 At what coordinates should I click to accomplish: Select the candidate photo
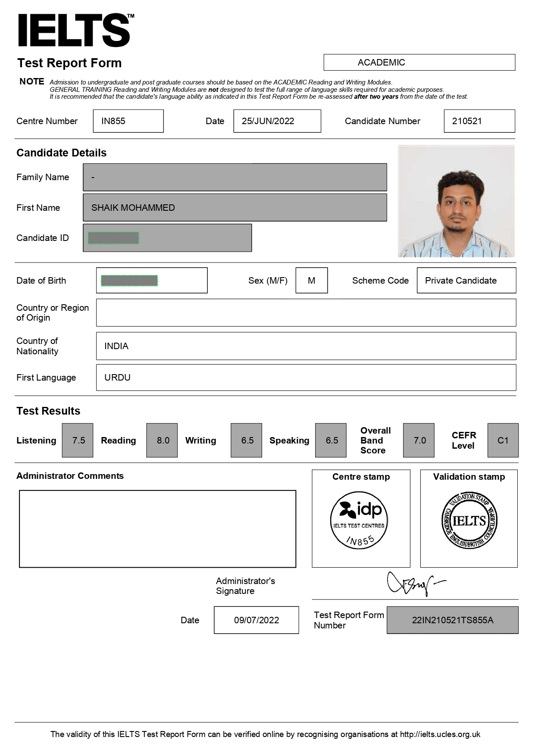pos(456,201)
